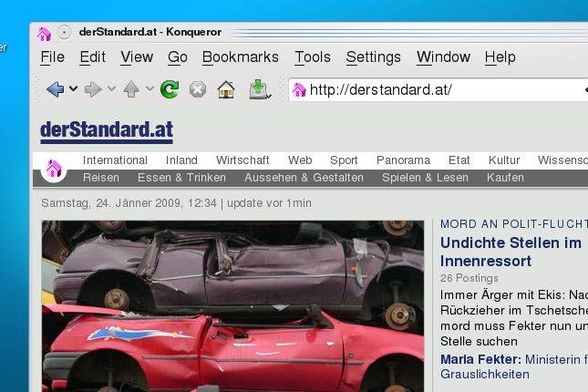Open the Go menu
Image resolution: width=588 pixels, height=392 pixels.
(178, 57)
